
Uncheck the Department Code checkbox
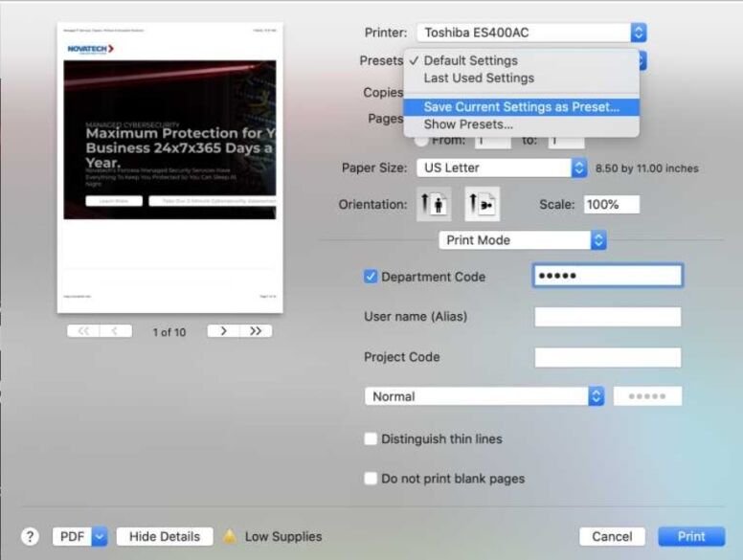click(371, 277)
